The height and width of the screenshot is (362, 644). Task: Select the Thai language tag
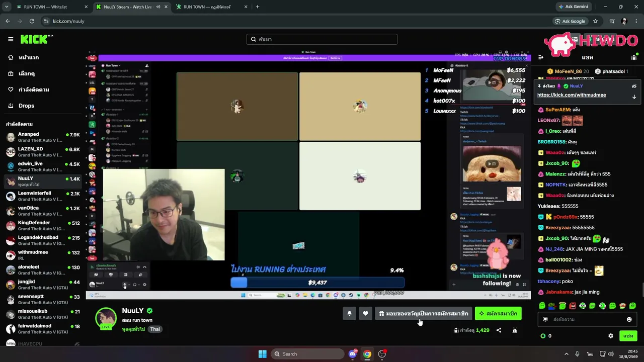pyautogui.click(x=155, y=329)
